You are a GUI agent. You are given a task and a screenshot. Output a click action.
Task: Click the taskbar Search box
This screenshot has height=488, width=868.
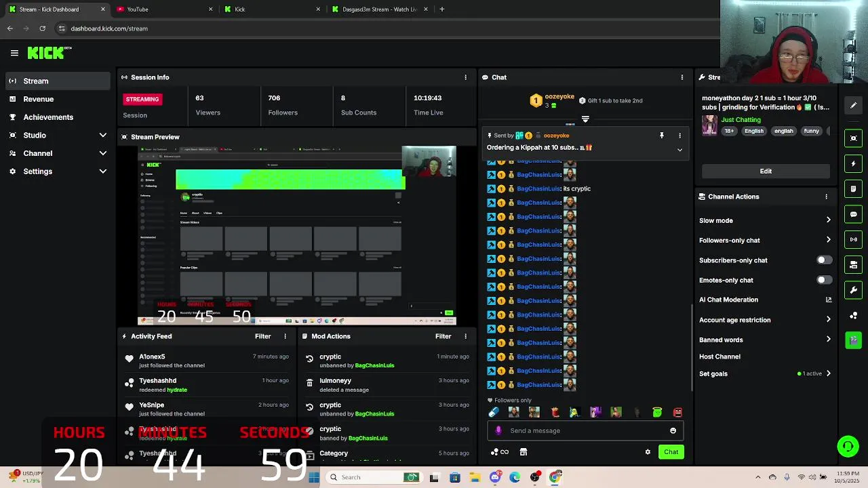click(x=374, y=477)
